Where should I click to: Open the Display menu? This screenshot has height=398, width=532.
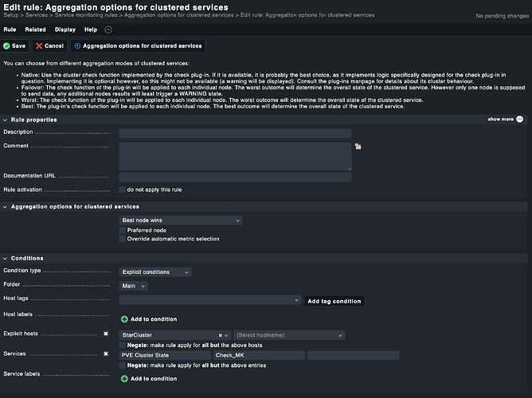[x=65, y=29]
